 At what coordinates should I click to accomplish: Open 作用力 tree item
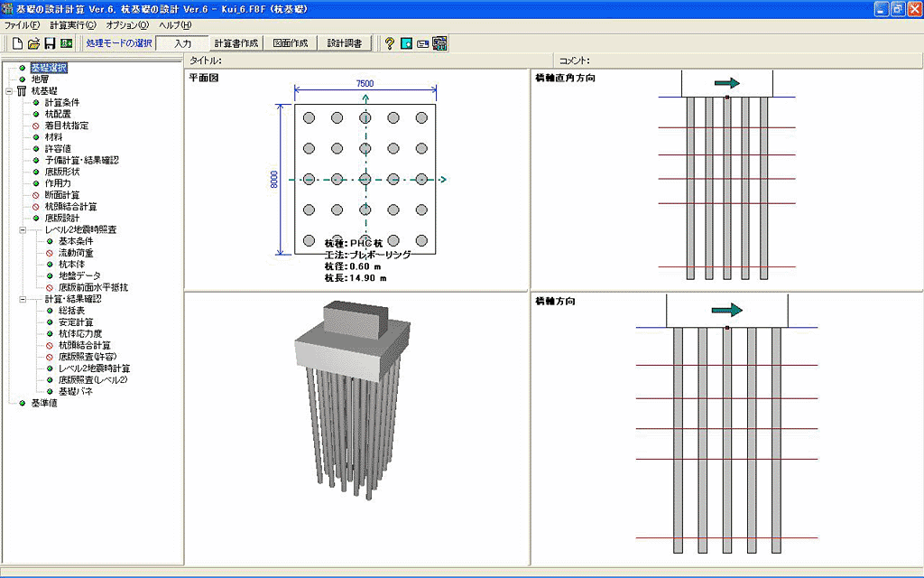[58, 183]
